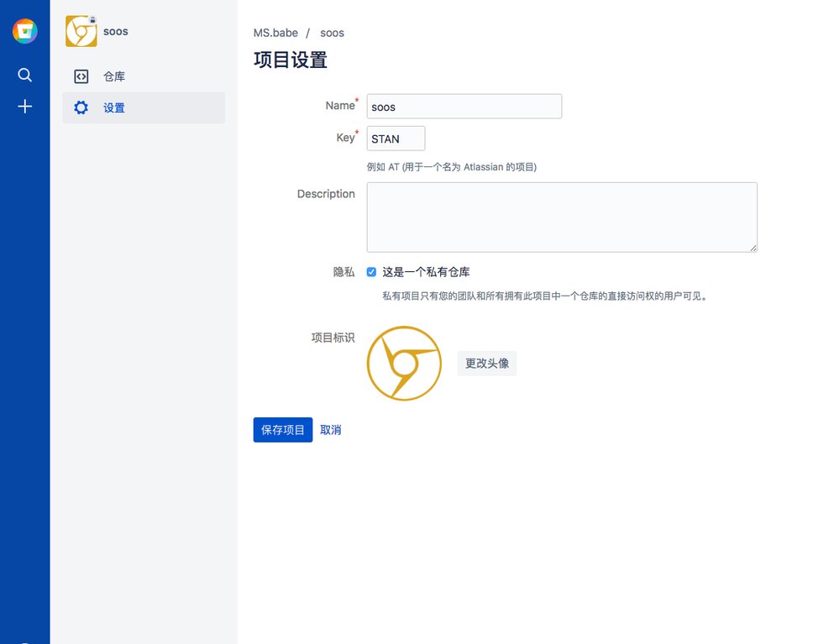Click the 这是一个私有仓库 checkbox label text
This screenshot has width=839, height=644.
pos(426,272)
